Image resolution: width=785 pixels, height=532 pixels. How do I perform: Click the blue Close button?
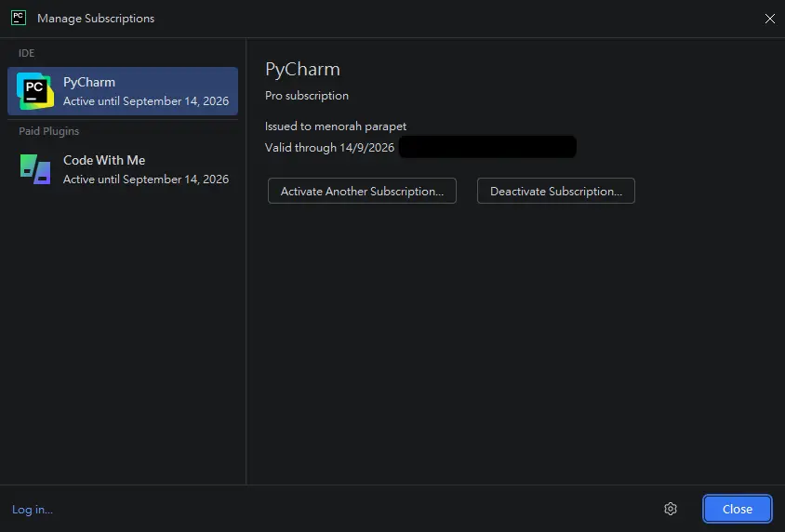[x=738, y=509]
